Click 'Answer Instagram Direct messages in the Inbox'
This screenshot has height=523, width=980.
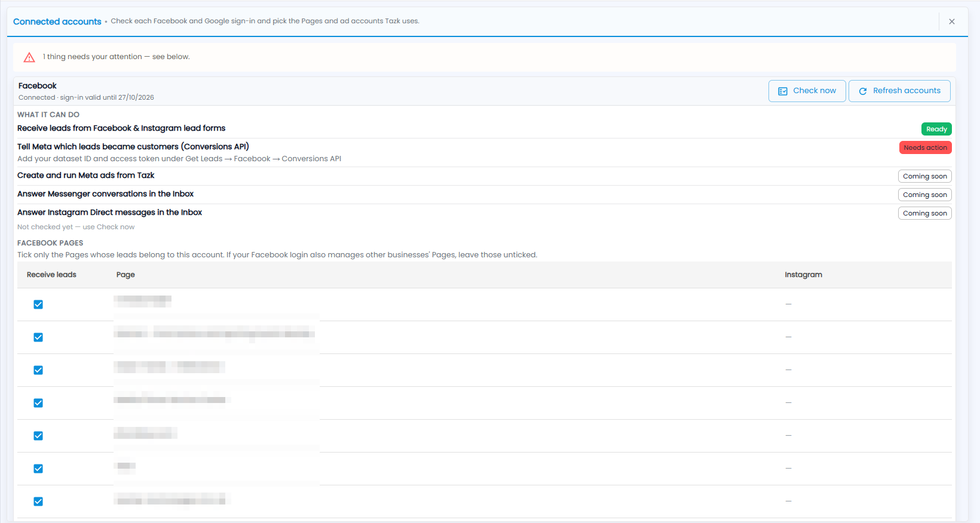[x=110, y=213]
